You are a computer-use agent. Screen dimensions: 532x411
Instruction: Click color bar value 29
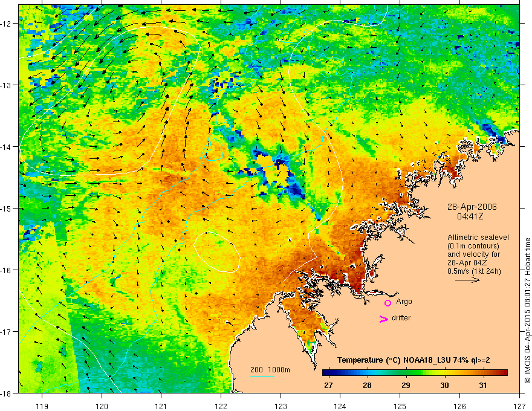point(406,385)
